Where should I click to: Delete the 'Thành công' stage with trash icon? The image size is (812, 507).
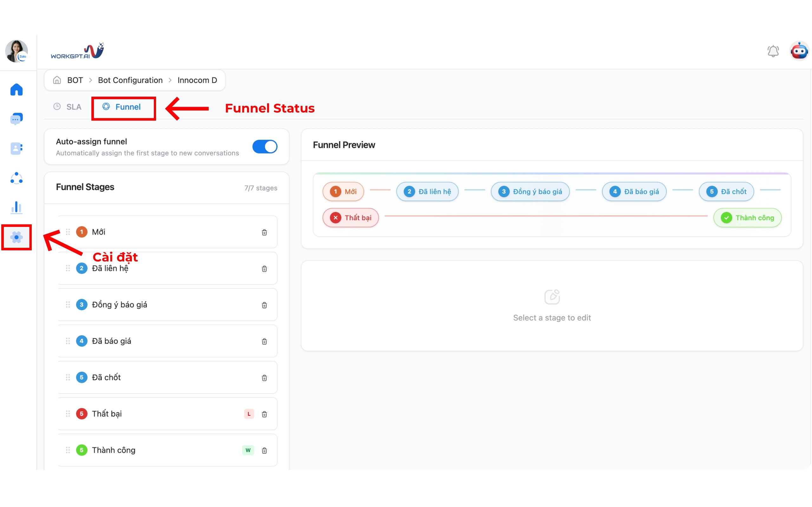click(x=264, y=450)
